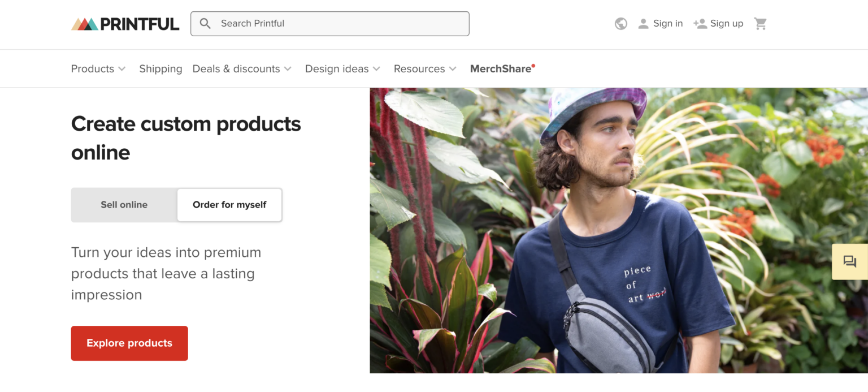This screenshot has width=868, height=392.
Task: Click the search magnifying glass icon
Action: (205, 23)
